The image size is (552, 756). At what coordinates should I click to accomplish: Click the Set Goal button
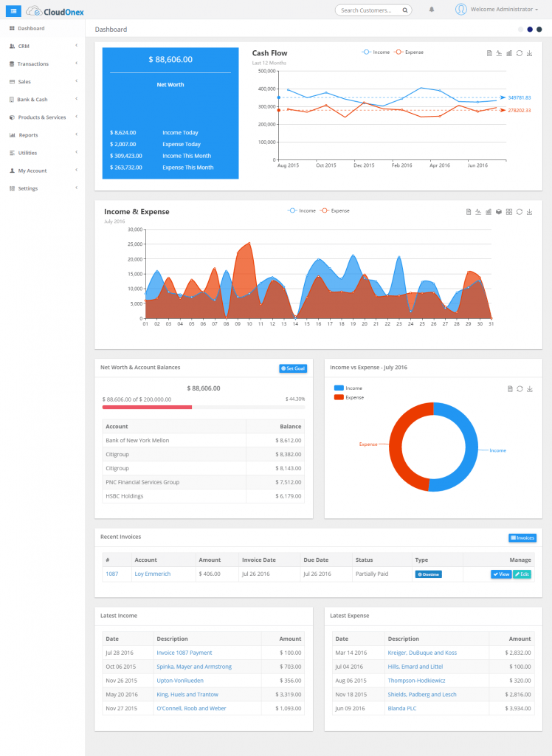(293, 368)
